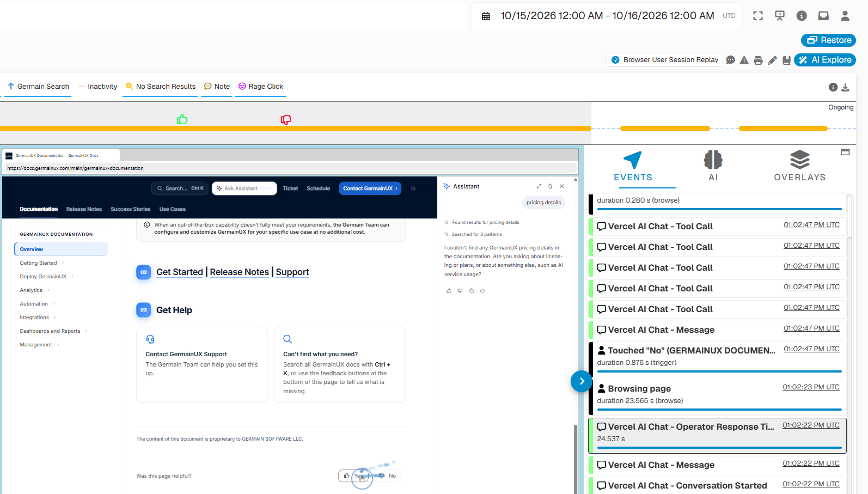Open the Browser User Session Replay button

664,60
